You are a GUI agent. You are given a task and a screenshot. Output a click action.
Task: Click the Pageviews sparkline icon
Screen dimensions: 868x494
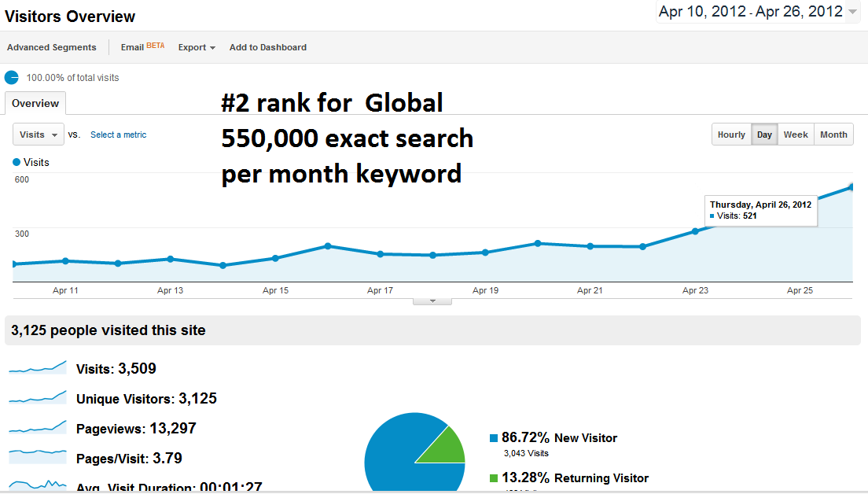(38, 428)
